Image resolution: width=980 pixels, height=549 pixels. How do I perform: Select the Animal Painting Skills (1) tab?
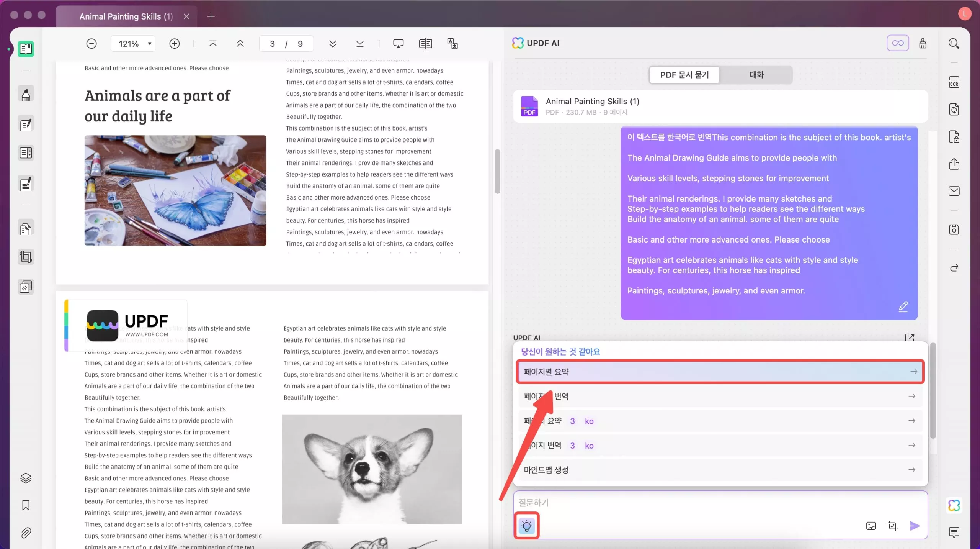[126, 16]
